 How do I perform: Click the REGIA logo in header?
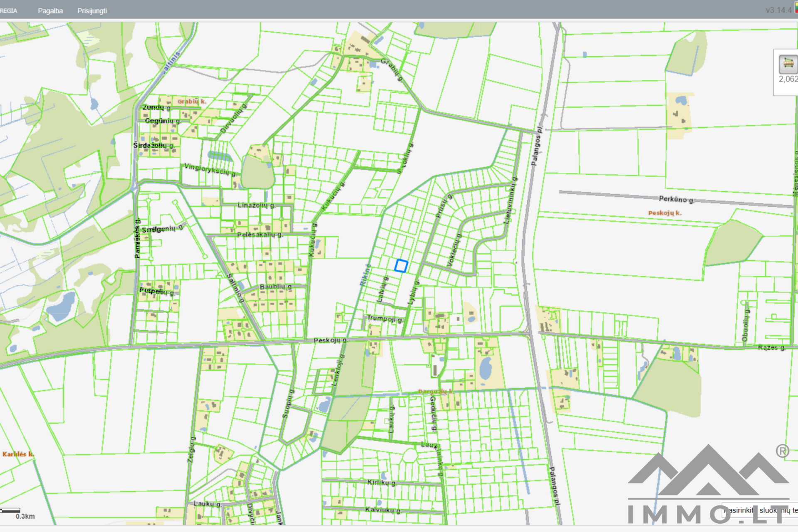click(8, 11)
